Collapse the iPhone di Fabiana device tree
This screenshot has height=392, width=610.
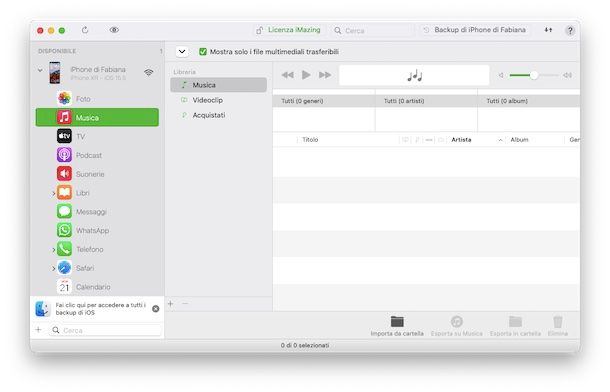pyautogui.click(x=40, y=70)
